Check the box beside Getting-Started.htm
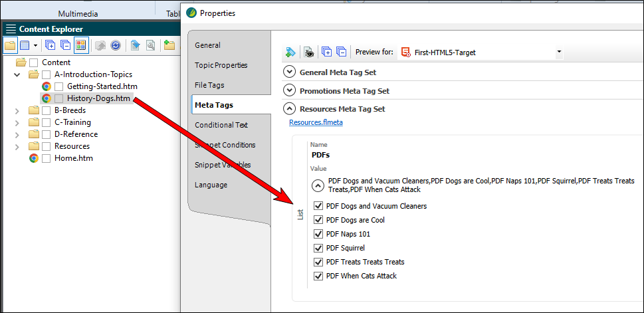644x313 pixels. [58, 86]
